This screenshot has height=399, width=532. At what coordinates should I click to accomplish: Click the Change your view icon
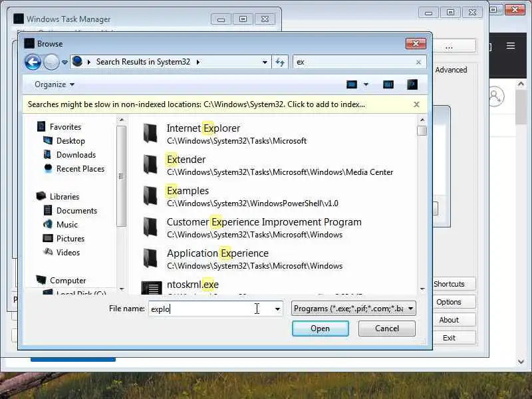[352, 84]
